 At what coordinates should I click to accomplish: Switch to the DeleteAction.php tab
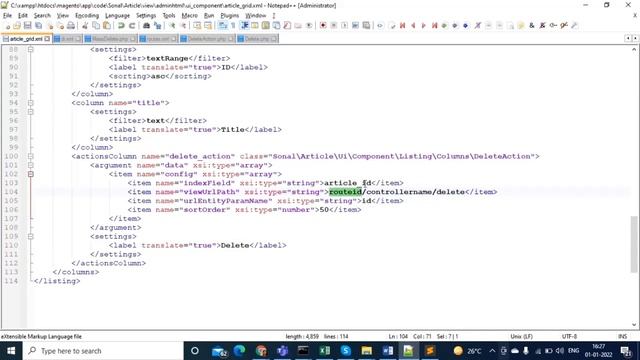207,39
